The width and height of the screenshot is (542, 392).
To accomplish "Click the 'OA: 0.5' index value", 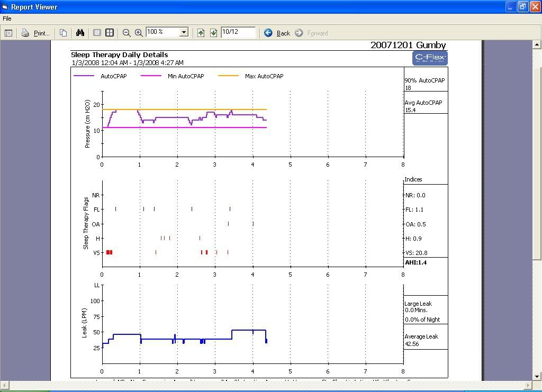I will (x=415, y=224).
